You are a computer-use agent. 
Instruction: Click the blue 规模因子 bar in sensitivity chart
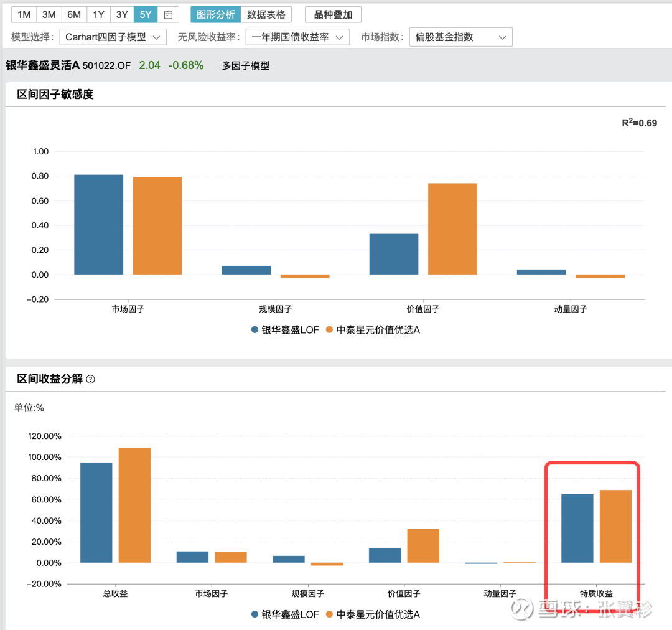point(246,270)
